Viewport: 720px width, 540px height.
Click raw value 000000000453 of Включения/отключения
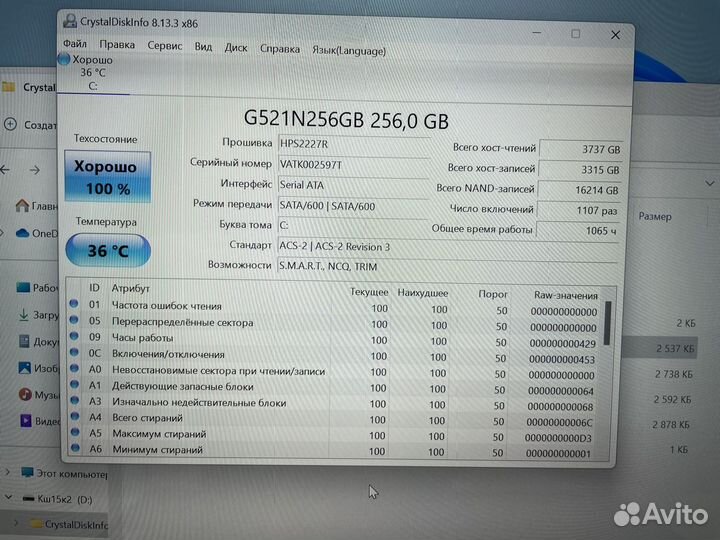tap(562, 360)
